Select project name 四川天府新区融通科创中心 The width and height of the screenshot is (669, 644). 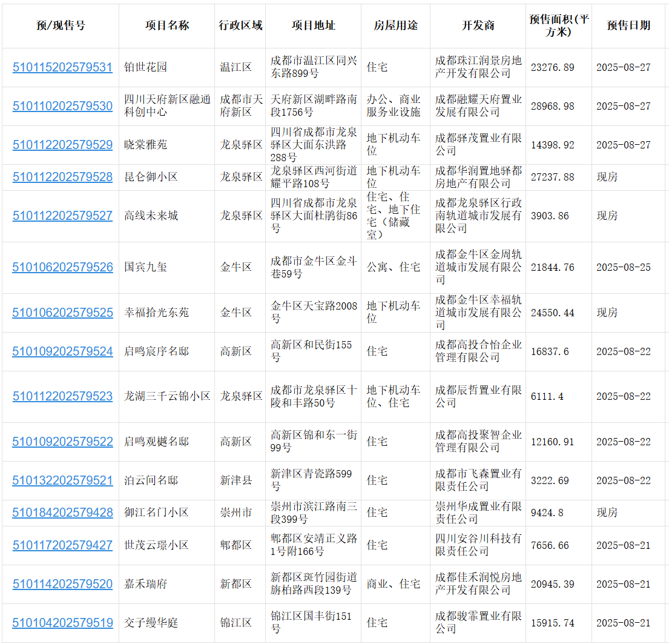click(x=167, y=105)
